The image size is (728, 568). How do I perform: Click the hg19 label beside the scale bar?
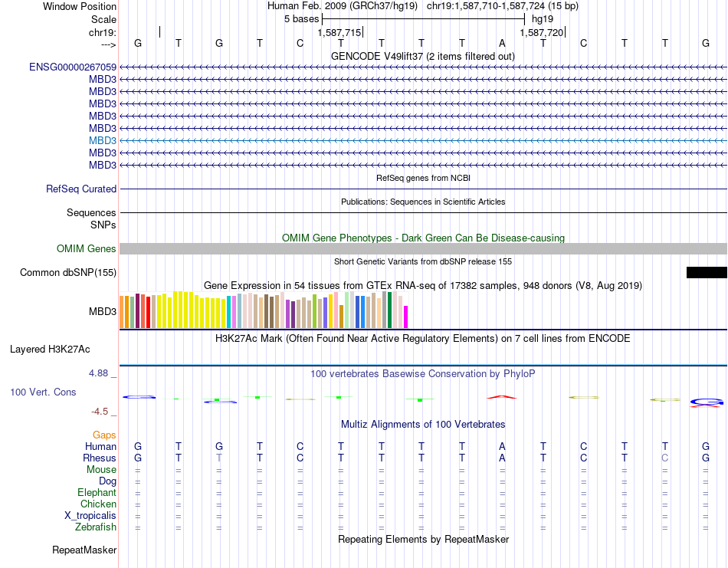(x=543, y=19)
